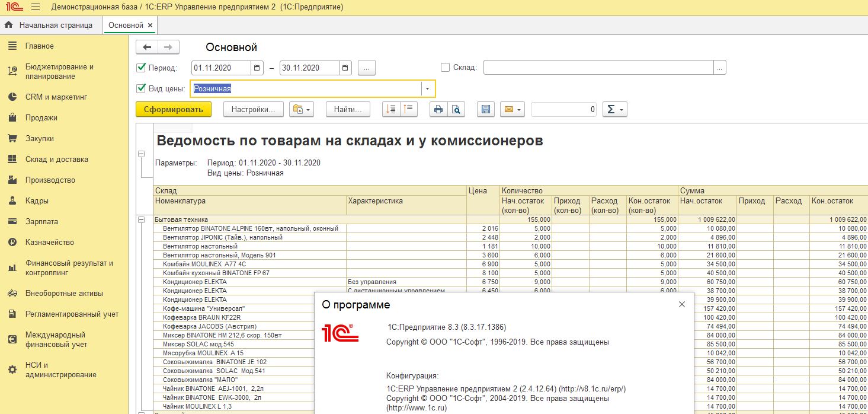Follow the http://www.1c.ru link
The width and height of the screenshot is (868, 414).
click(x=417, y=408)
